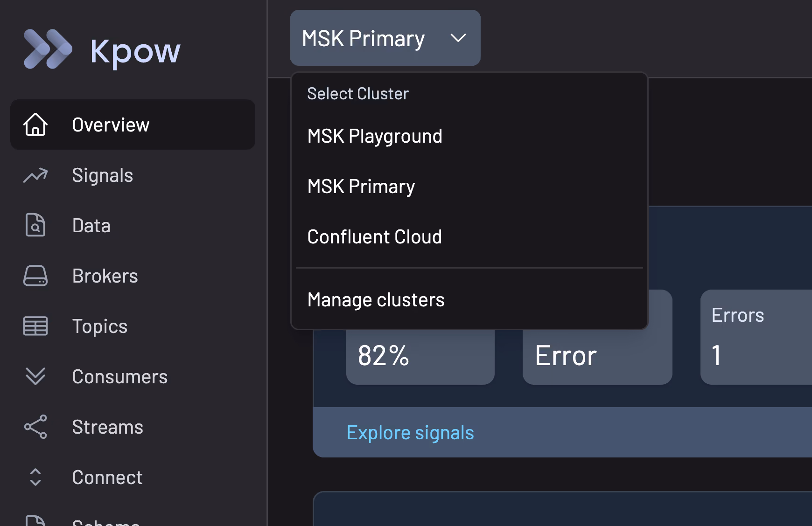This screenshot has width=812, height=526.
Task: Click the Brokers drive icon
Action: click(35, 276)
